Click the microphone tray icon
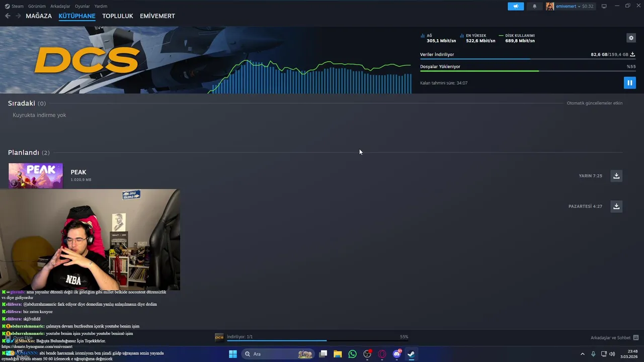 [x=593, y=354]
